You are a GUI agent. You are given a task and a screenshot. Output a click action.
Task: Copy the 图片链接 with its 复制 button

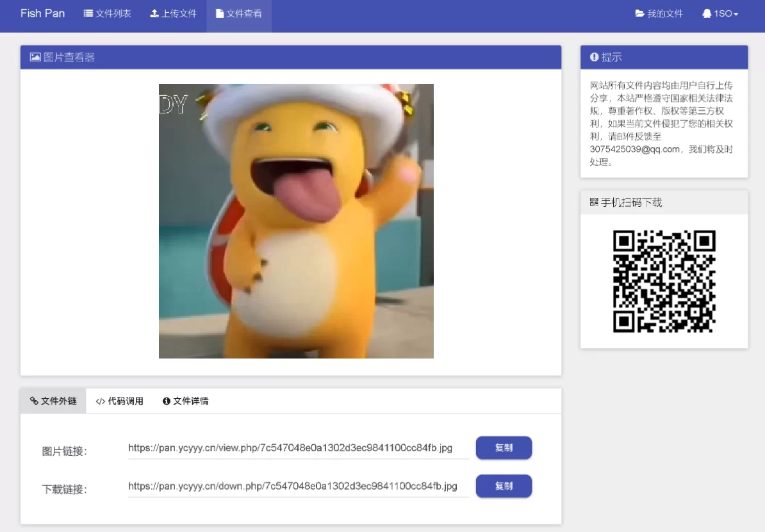(x=504, y=447)
